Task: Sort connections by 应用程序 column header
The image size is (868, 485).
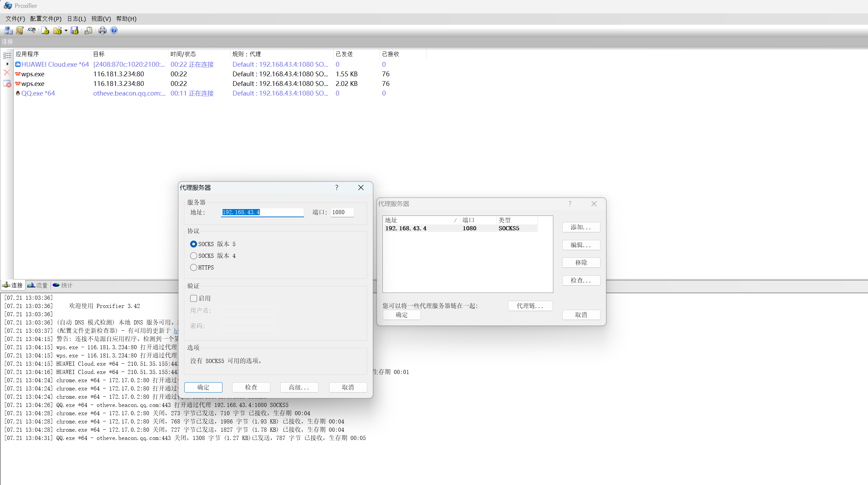Action: (52, 54)
